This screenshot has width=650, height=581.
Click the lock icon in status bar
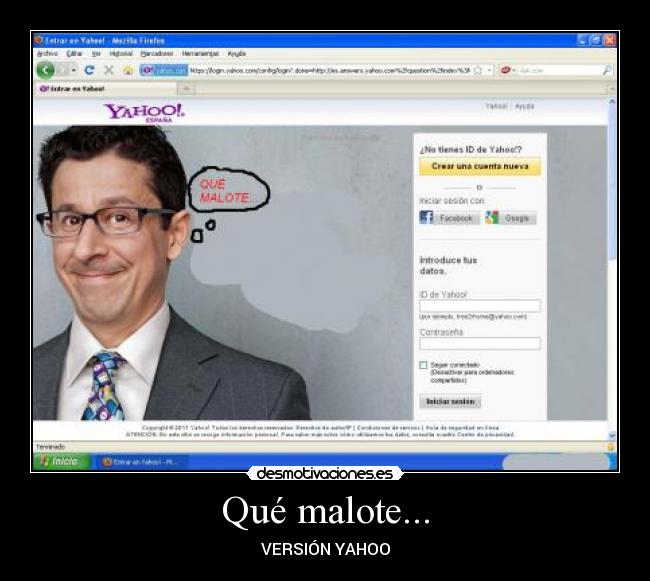click(610, 447)
